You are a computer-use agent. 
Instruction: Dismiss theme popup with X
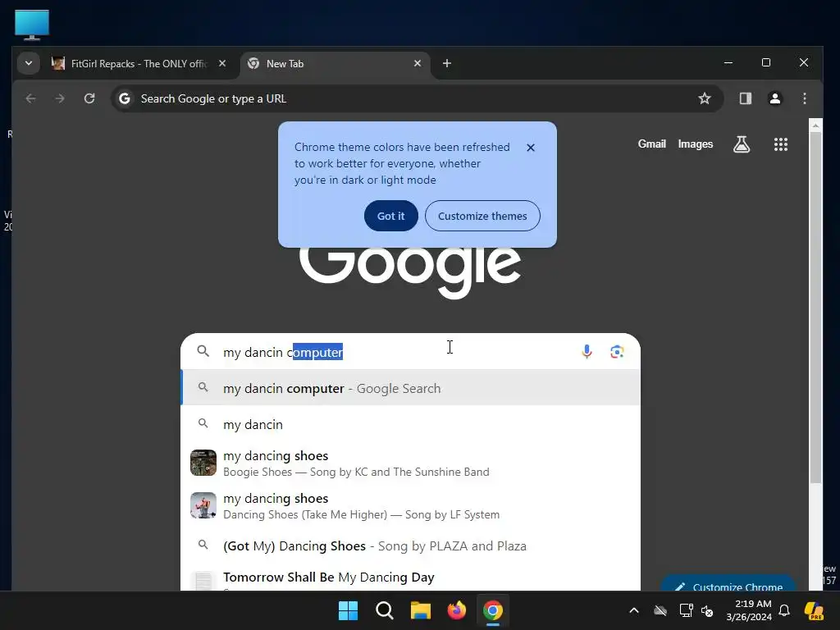coord(531,148)
